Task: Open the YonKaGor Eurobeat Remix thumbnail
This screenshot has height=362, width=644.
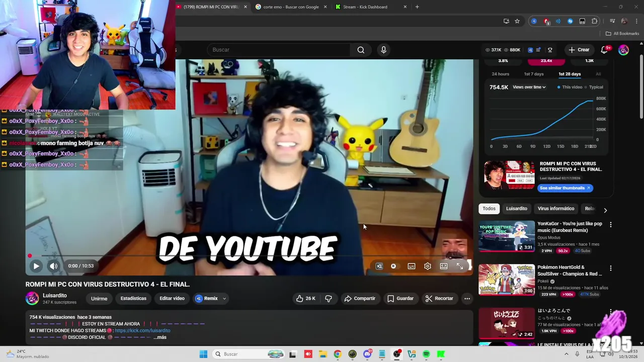Action: click(x=507, y=236)
